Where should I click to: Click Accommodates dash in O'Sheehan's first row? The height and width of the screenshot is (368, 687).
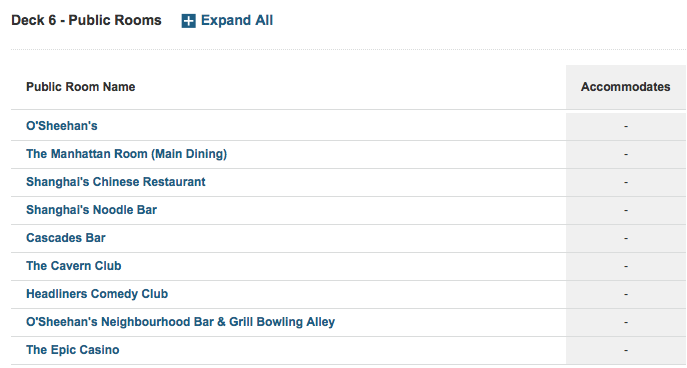[x=626, y=126]
